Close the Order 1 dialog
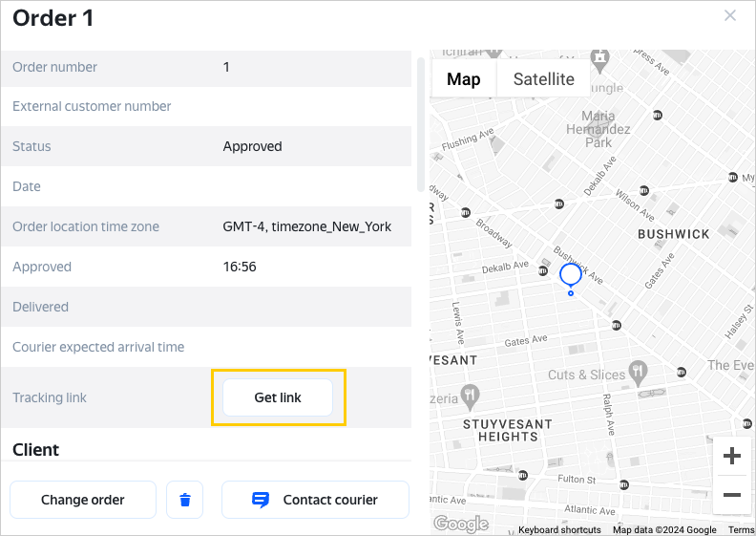756x536 pixels. [x=730, y=15]
